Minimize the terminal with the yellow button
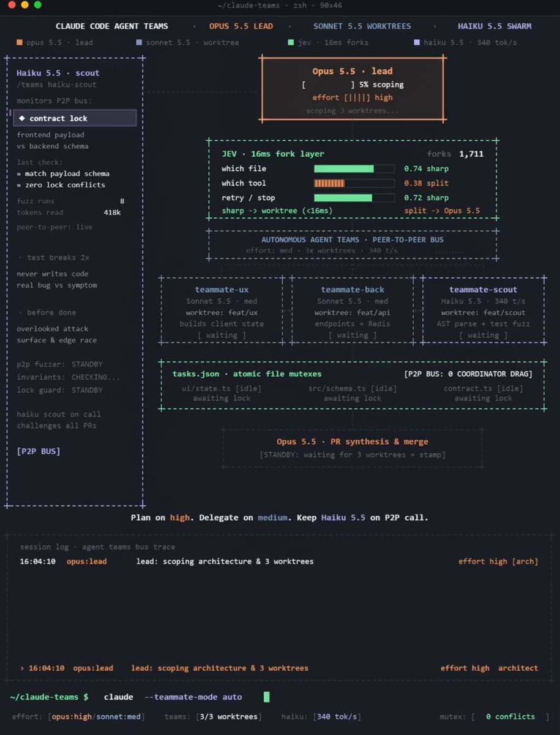 click(x=24, y=5)
